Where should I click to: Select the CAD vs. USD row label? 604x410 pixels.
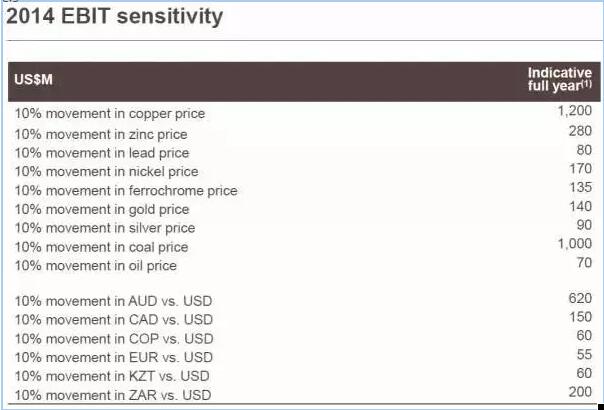(113, 320)
